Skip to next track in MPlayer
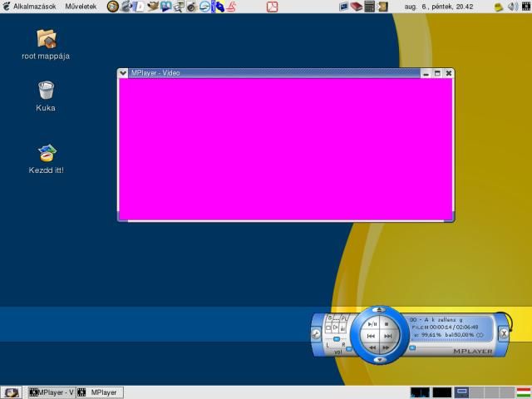The image size is (532, 399). (x=388, y=336)
